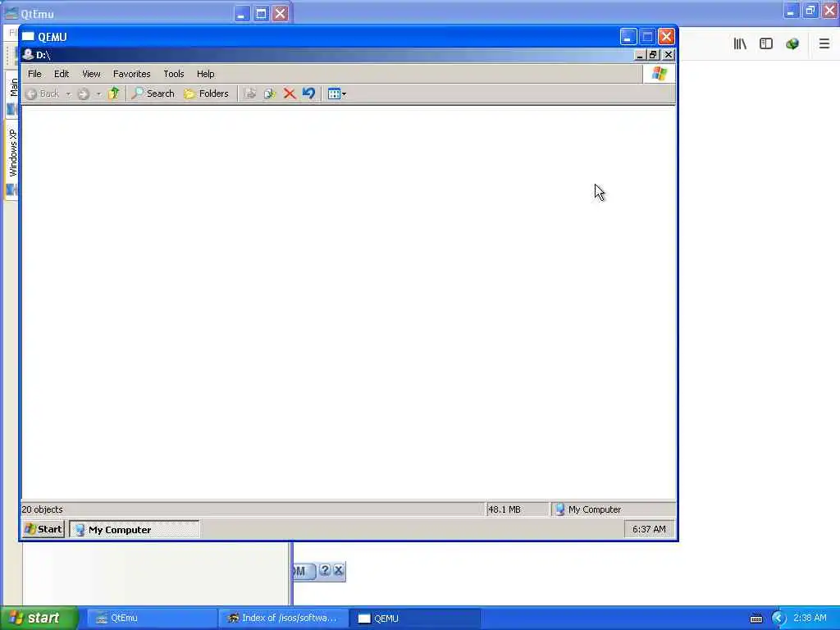Minimize the QEMU window
The height and width of the screenshot is (630, 840).
[628, 36]
